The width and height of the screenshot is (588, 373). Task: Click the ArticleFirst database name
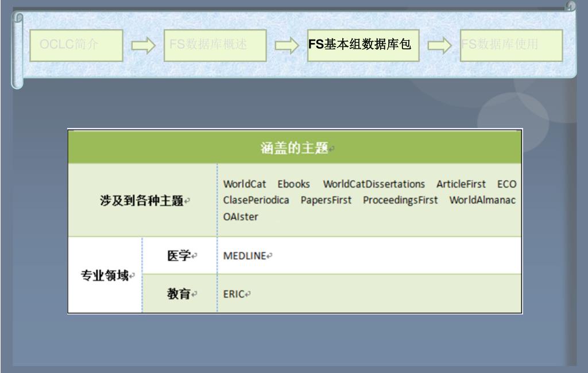tap(461, 184)
